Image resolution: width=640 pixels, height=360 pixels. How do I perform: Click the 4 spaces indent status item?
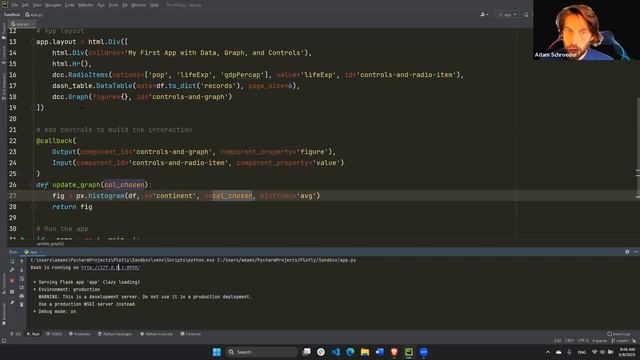pos(599,341)
